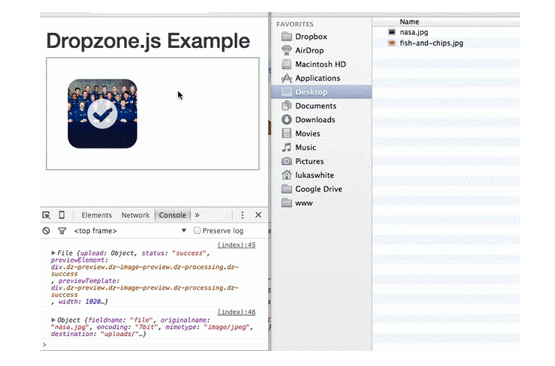Screen dimensions: 555x366
Task: Select Desktop in Finder sidebar
Action: (321, 92)
